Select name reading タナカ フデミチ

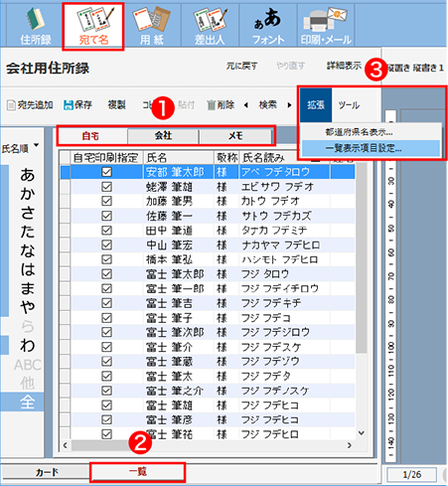[x=274, y=231]
